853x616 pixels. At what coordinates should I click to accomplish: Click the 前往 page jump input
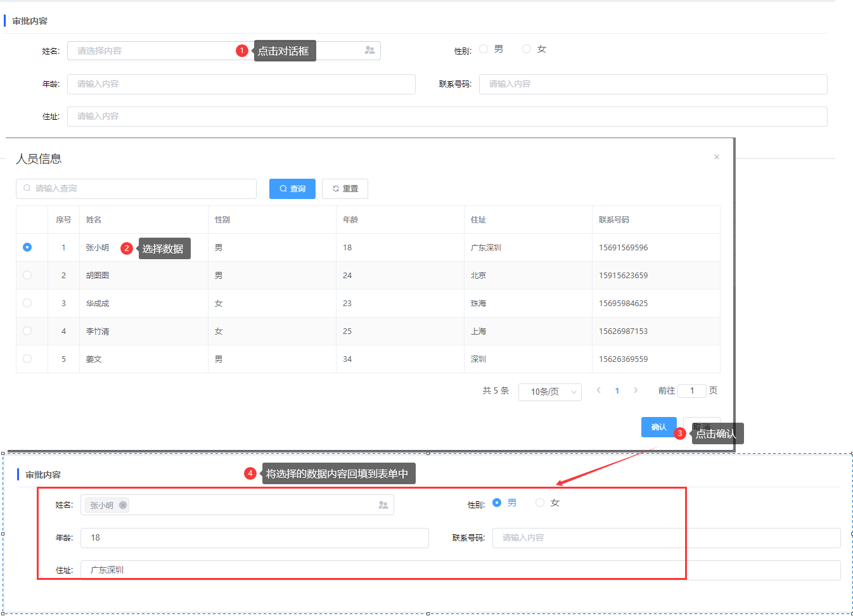(x=691, y=391)
